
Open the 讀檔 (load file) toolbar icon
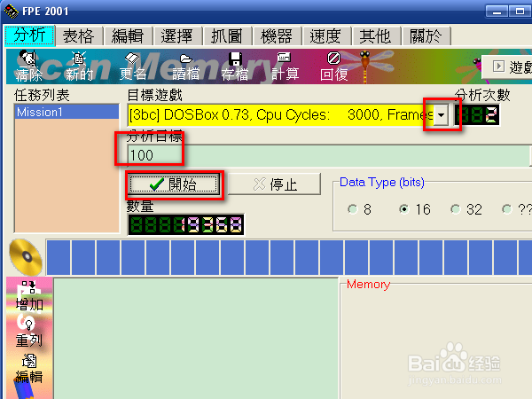click(185, 66)
